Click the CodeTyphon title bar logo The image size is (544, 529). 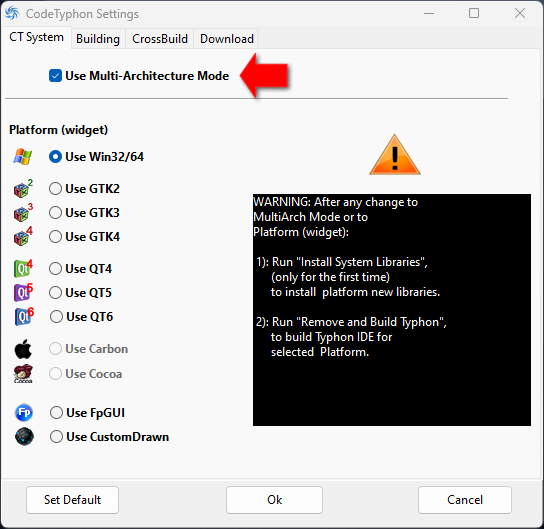coord(12,13)
